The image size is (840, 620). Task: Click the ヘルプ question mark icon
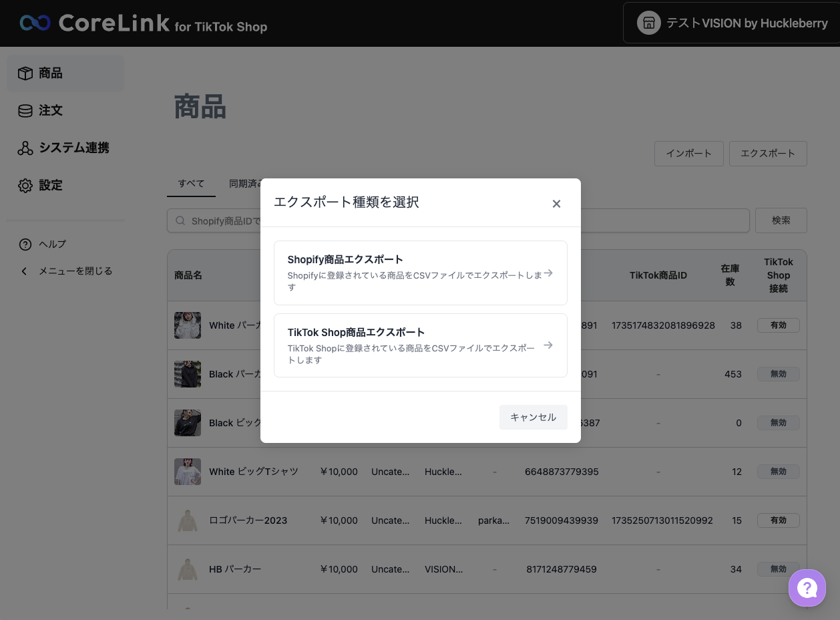(x=25, y=245)
